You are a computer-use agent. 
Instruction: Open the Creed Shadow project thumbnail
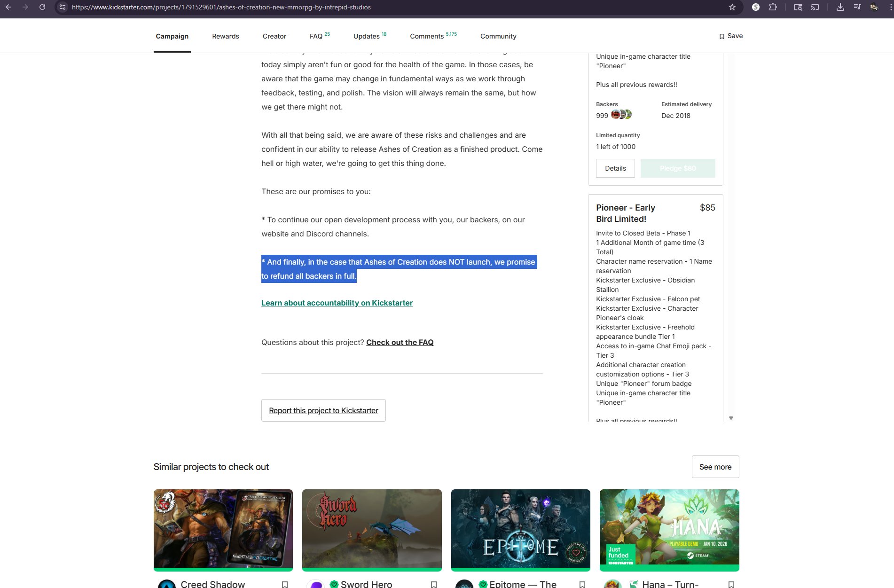(x=223, y=529)
